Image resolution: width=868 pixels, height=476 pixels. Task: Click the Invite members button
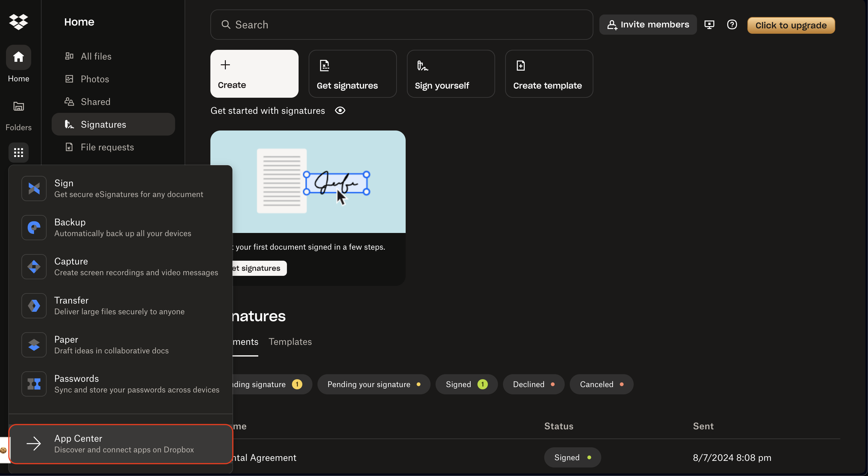coord(648,25)
